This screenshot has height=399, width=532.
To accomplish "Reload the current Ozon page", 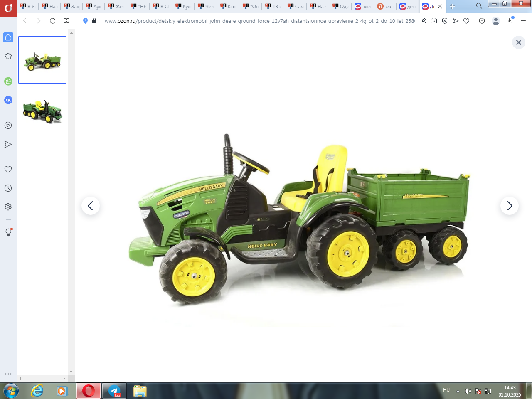I will pos(52,21).
